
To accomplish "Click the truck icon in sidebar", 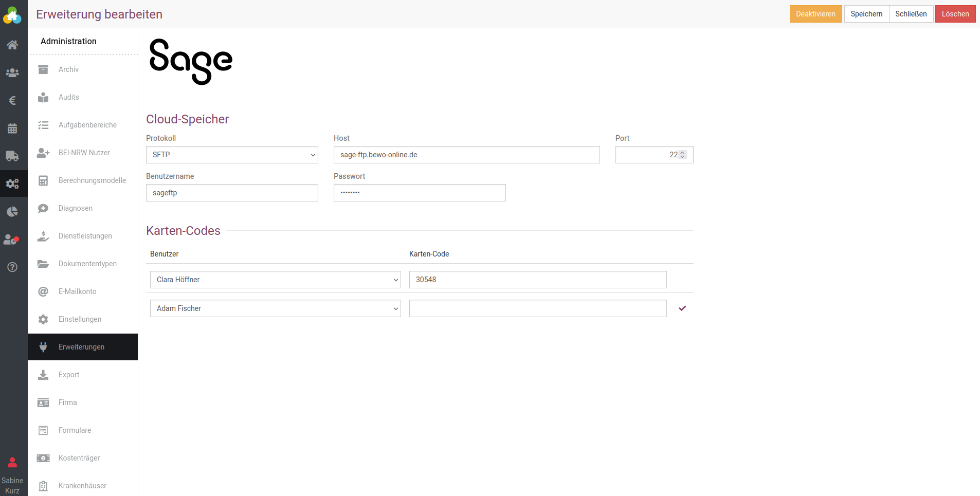I will point(12,156).
